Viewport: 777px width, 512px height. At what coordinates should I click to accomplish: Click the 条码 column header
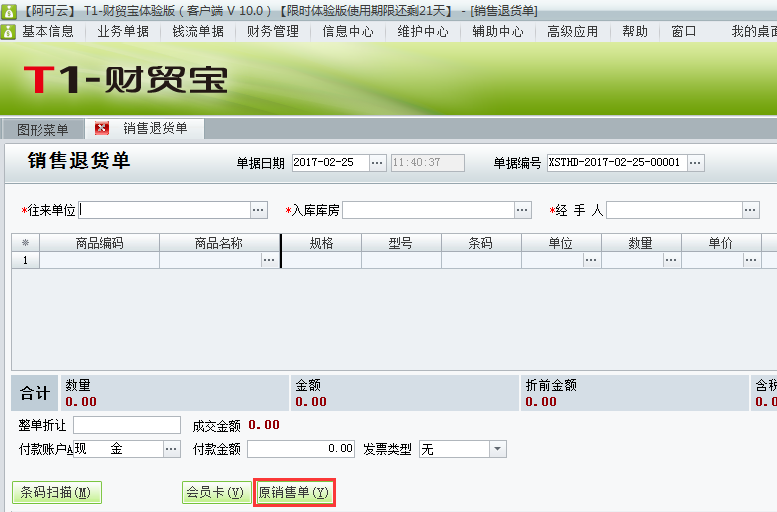[x=481, y=243]
